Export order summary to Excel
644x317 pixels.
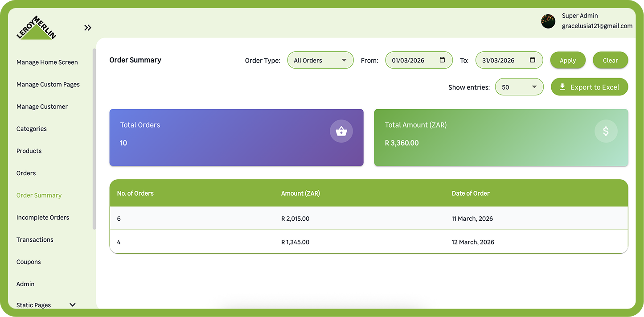coord(589,87)
